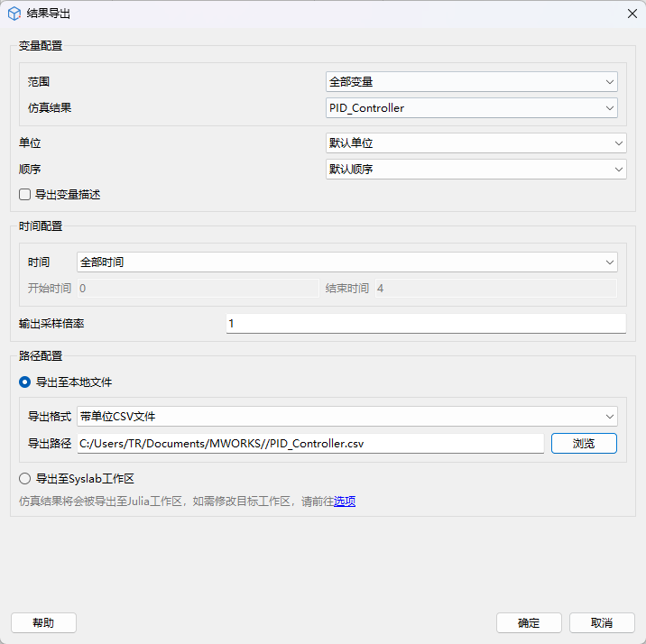Enable the 导出变量描述 checkbox
This screenshot has width=646, height=644.
pyautogui.click(x=24, y=194)
